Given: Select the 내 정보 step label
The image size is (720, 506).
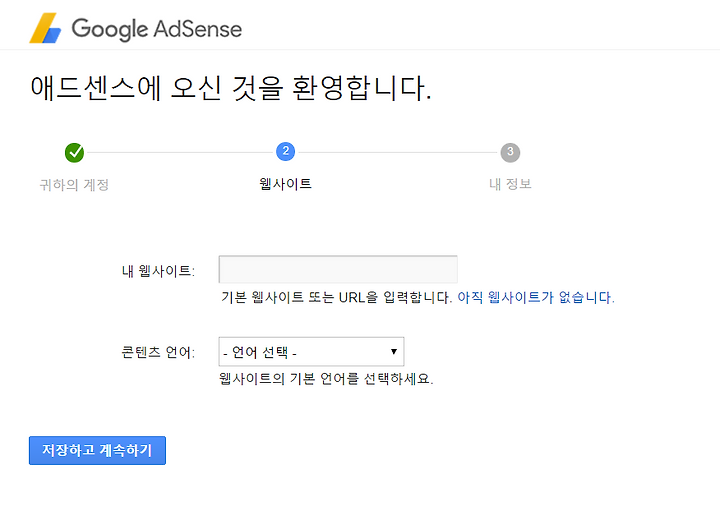Looking at the screenshot, I should point(510,184).
